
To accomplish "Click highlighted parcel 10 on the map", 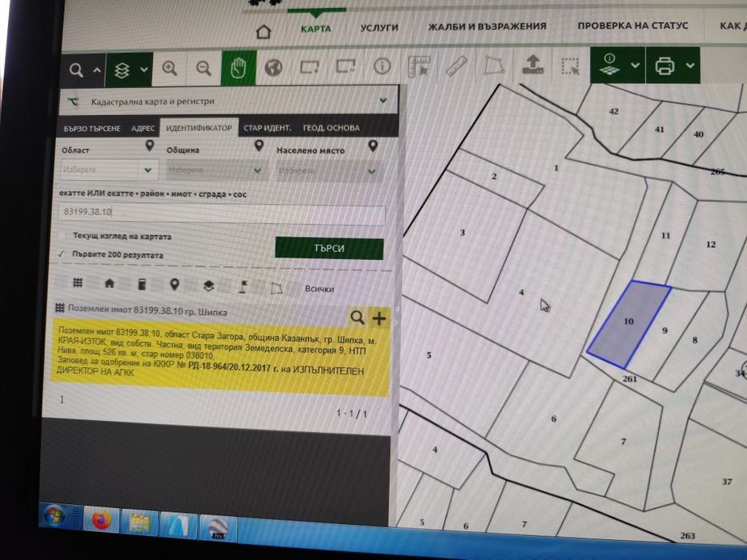I will pyautogui.click(x=629, y=323).
